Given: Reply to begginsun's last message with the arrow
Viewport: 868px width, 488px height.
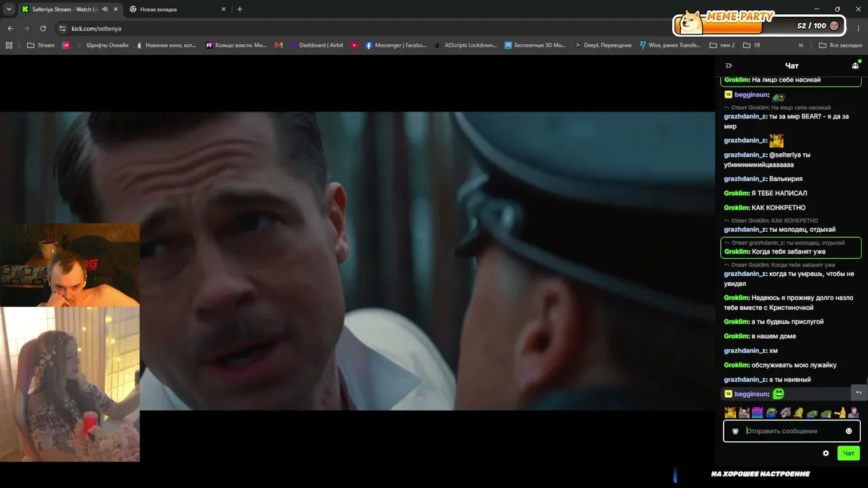Looking at the screenshot, I should tap(859, 393).
